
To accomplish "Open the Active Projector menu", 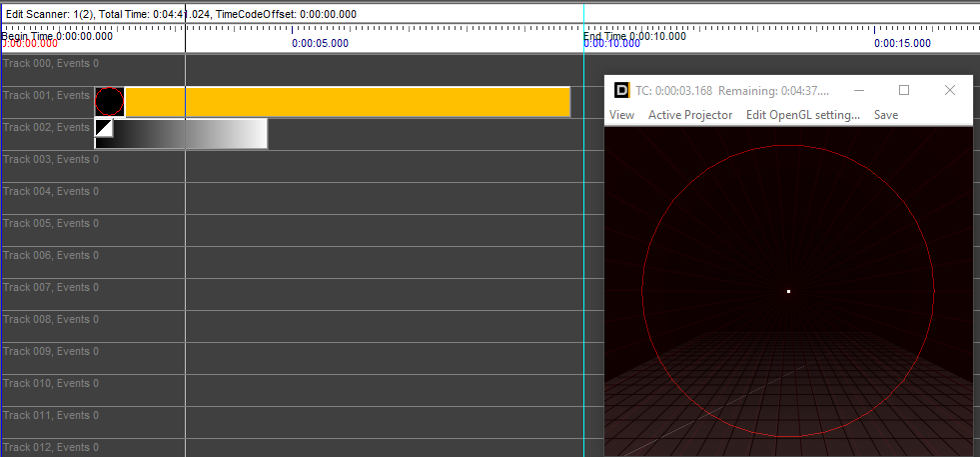I will point(689,115).
